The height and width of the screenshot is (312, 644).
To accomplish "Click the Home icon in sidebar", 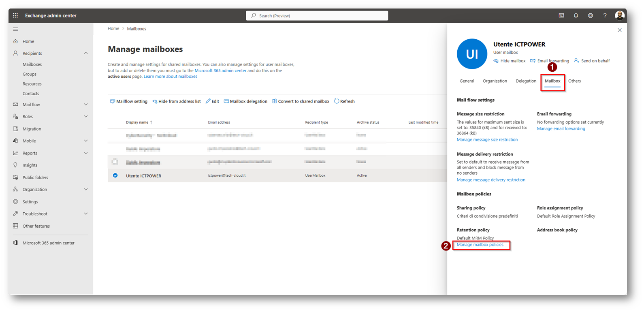I will coord(15,41).
